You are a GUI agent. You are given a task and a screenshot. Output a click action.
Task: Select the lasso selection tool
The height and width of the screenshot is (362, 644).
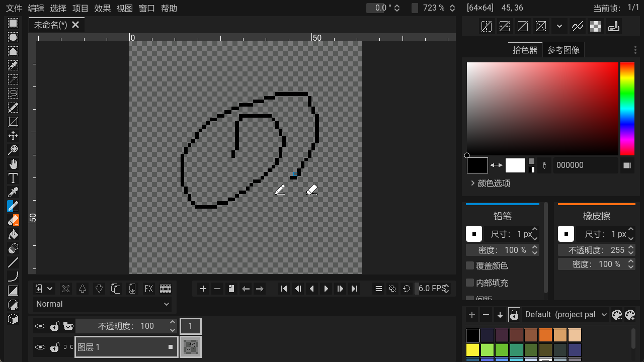pyautogui.click(x=13, y=94)
